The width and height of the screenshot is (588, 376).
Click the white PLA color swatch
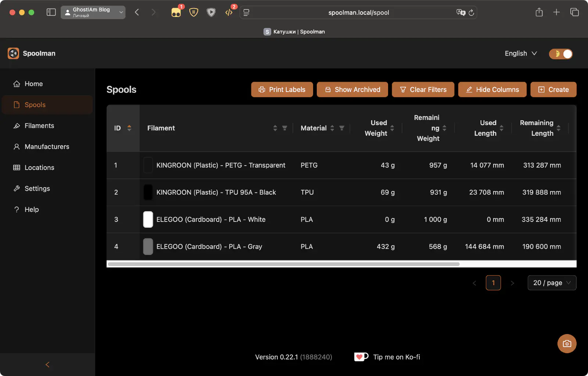(x=148, y=220)
